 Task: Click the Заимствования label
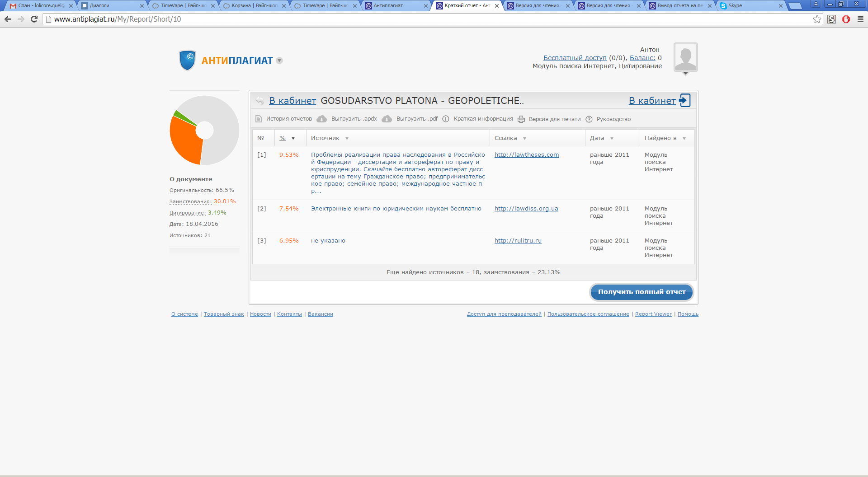tap(191, 201)
